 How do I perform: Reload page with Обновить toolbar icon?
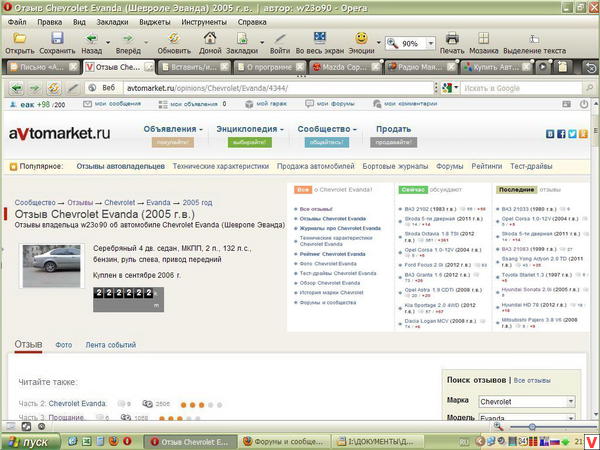pos(174,38)
